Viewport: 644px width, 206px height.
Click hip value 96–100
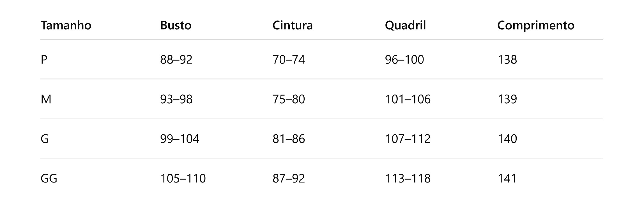pos(404,60)
